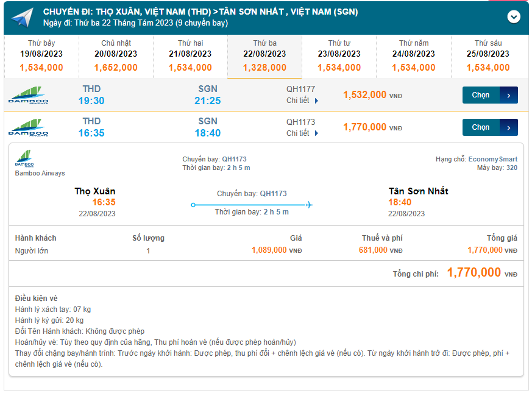This screenshot has width=532, height=396.
Task: Choose the 16:35 flight with Chọn
Action: [481, 127]
